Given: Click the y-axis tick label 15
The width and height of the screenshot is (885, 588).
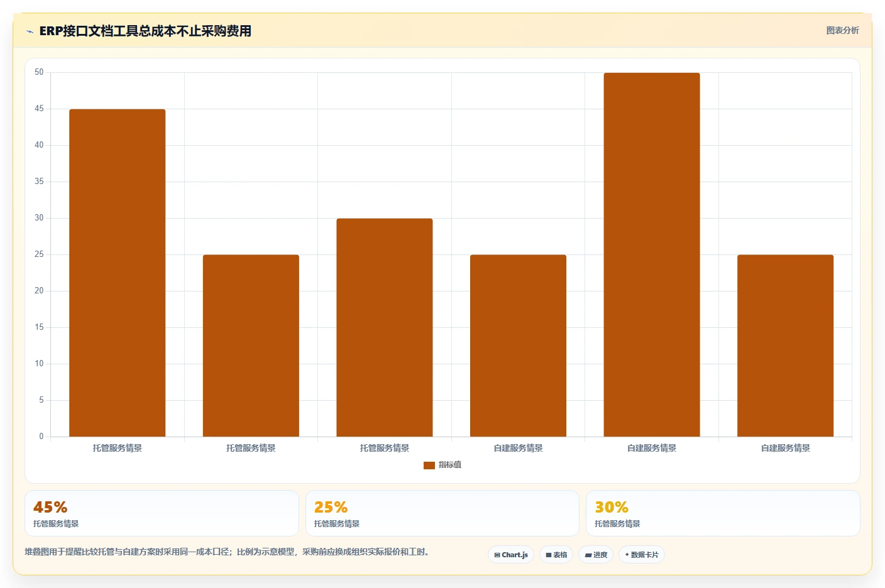Looking at the screenshot, I should 39,327.
